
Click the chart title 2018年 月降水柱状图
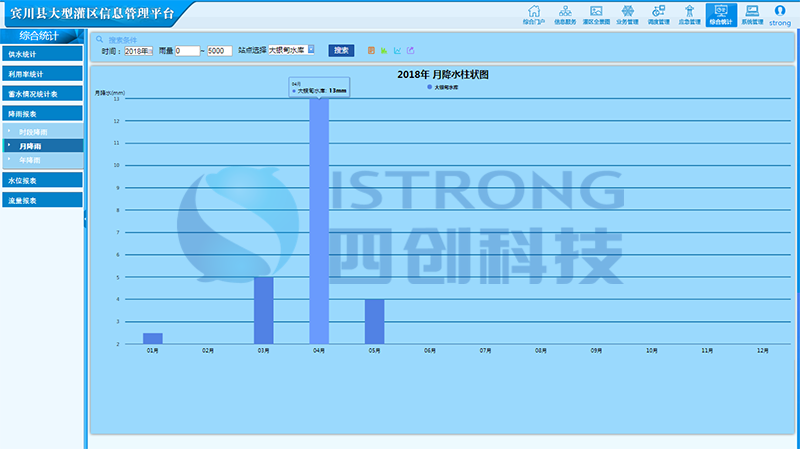[x=443, y=74]
